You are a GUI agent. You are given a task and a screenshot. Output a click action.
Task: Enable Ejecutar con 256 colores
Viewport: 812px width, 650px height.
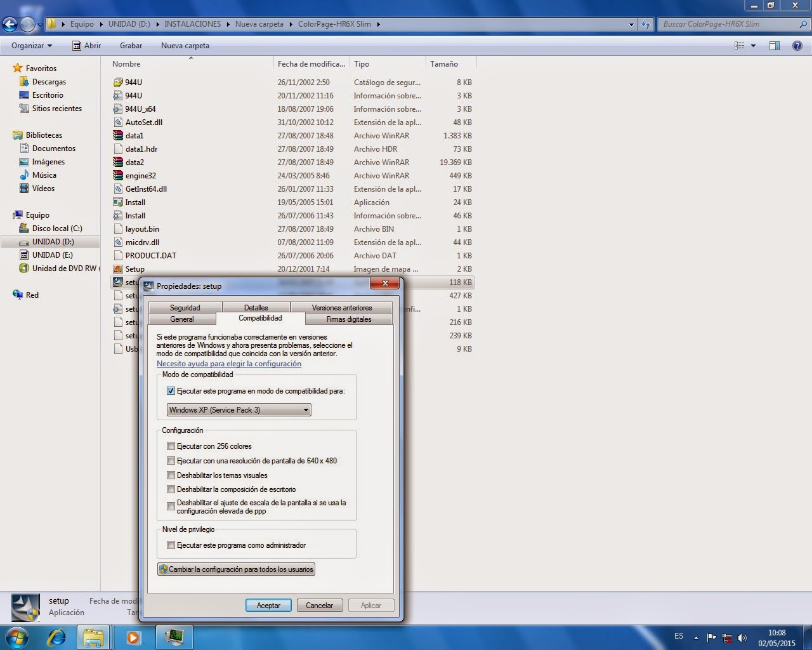(171, 446)
